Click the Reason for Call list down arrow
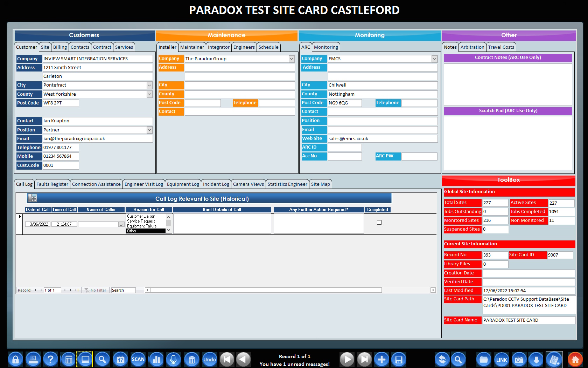The image size is (588, 368). pyautogui.click(x=169, y=230)
